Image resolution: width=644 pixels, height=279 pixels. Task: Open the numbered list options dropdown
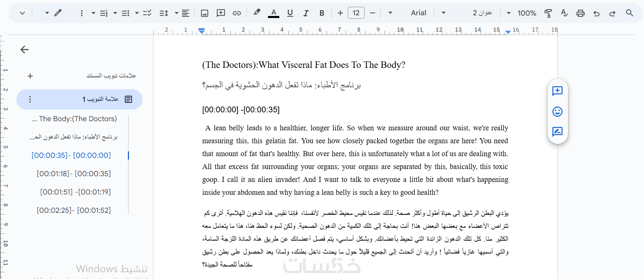pos(93,13)
